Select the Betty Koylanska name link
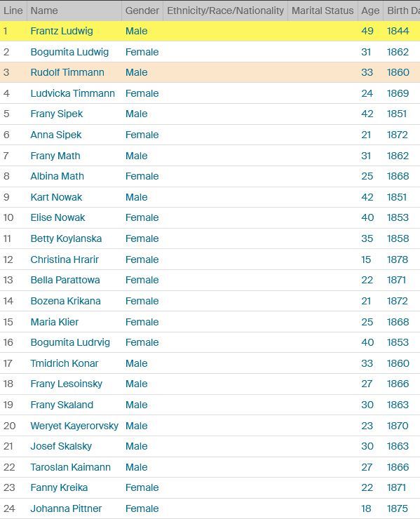 pos(66,238)
